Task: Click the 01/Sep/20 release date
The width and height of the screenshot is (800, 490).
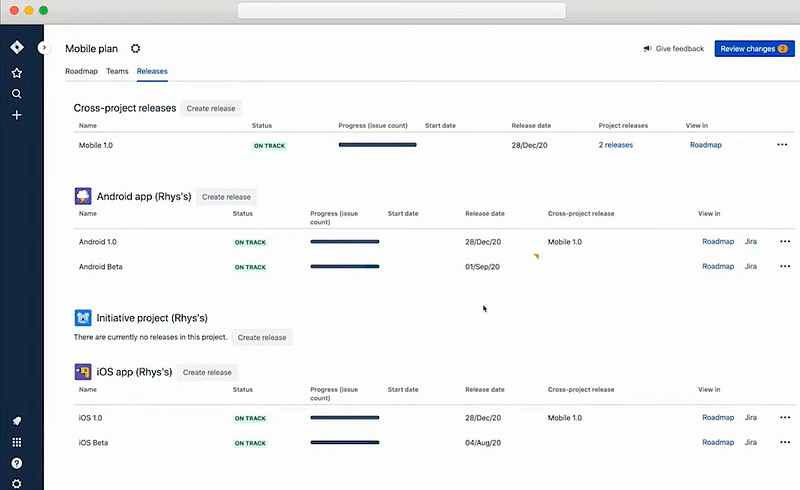Action: (x=482, y=266)
